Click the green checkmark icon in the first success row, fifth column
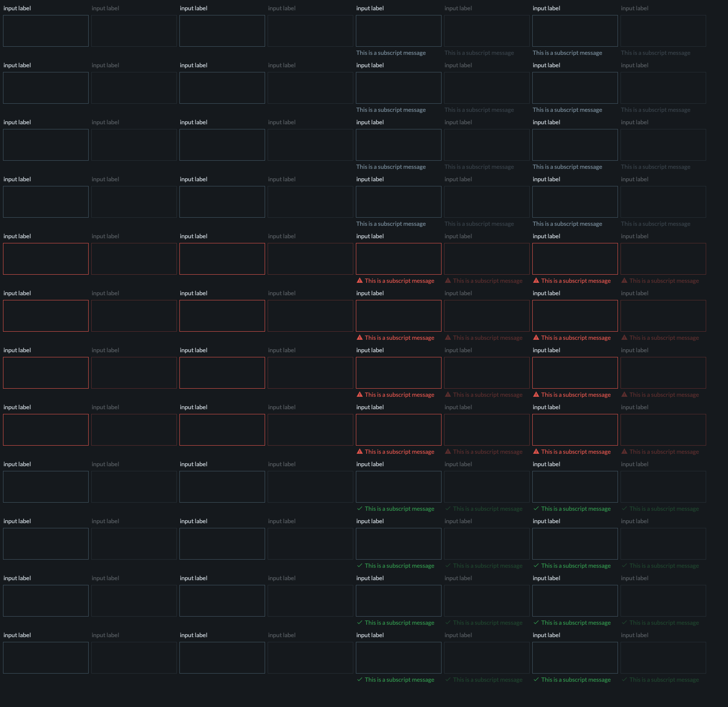Screen dimensions: 728x707 coord(360,509)
